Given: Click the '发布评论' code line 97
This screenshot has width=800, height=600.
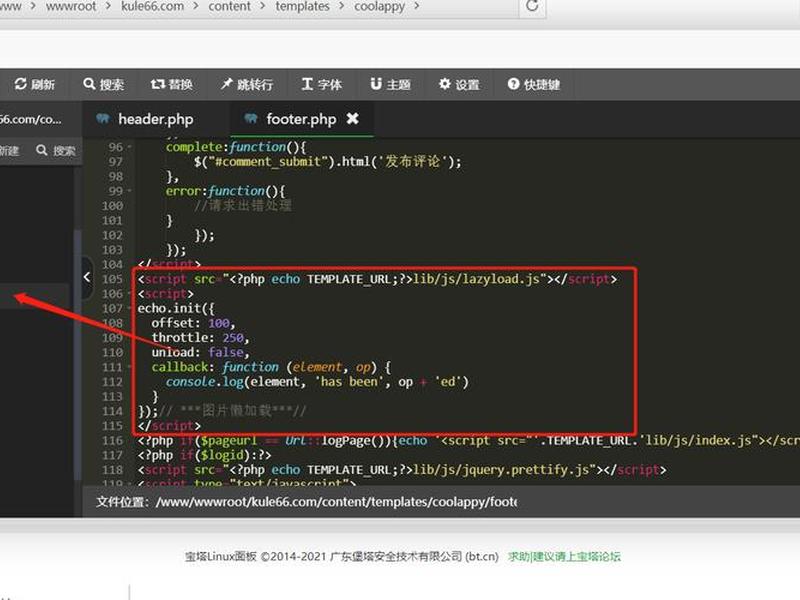Looking at the screenshot, I should [x=328, y=162].
